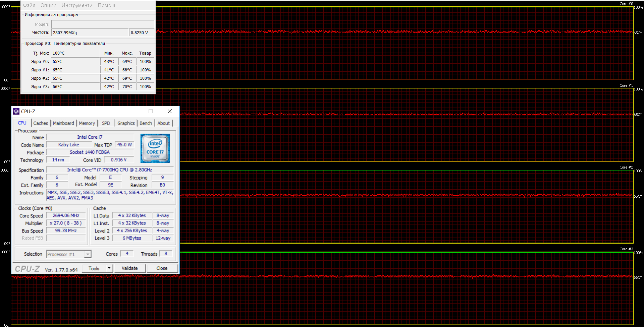Open the Опции menu
The image size is (644, 327).
tap(48, 5)
